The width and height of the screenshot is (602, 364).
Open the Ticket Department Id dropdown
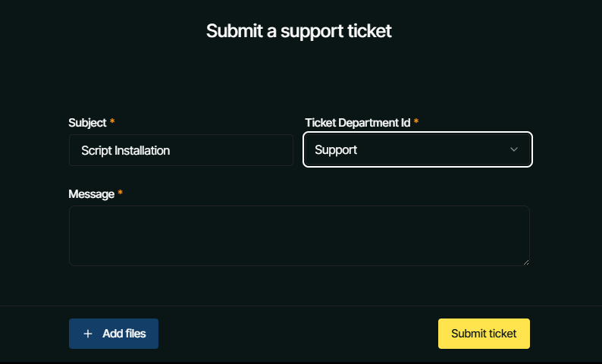click(418, 149)
